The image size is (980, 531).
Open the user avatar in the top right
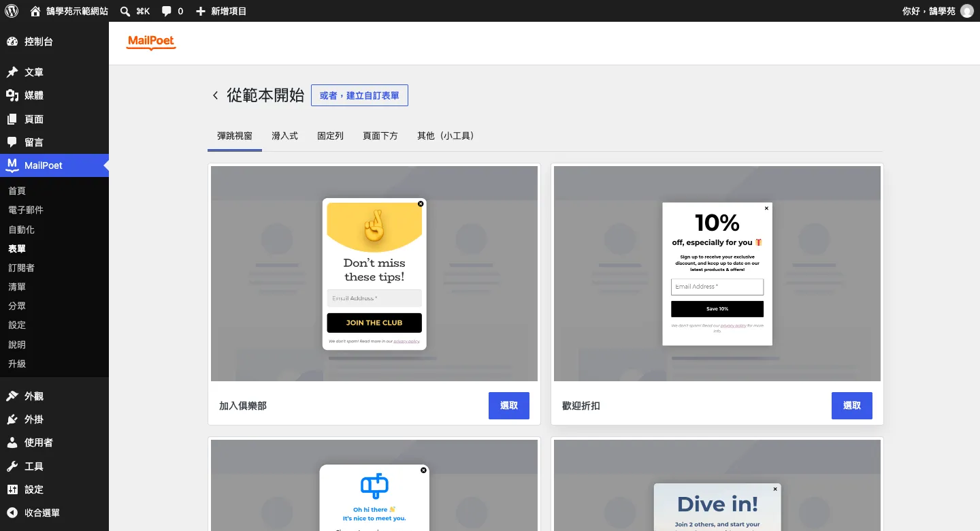966,11
